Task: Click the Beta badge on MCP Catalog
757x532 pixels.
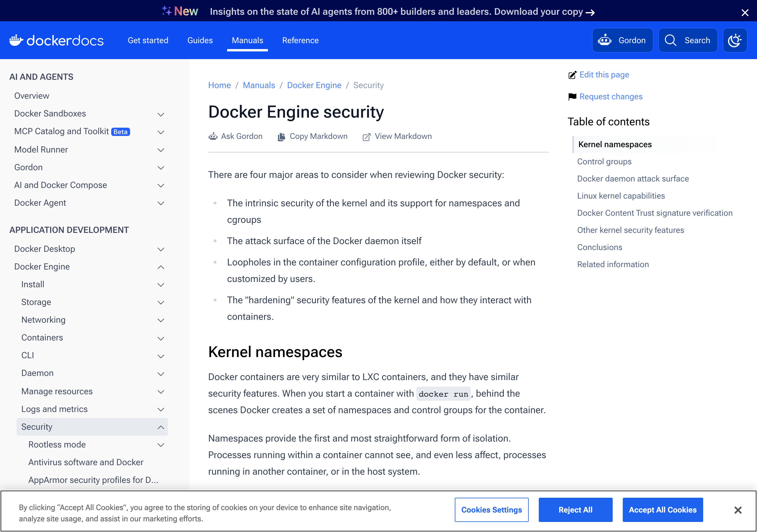Action: pos(120,132)
